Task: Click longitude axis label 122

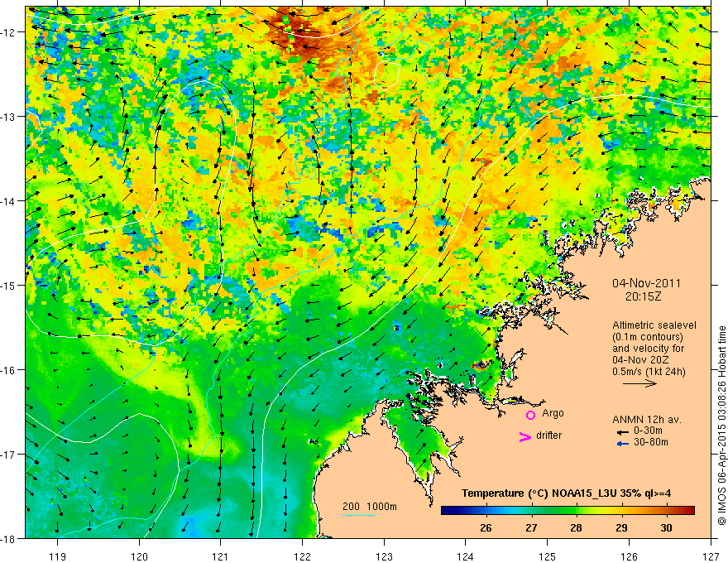Action: (x=302, y=556)
